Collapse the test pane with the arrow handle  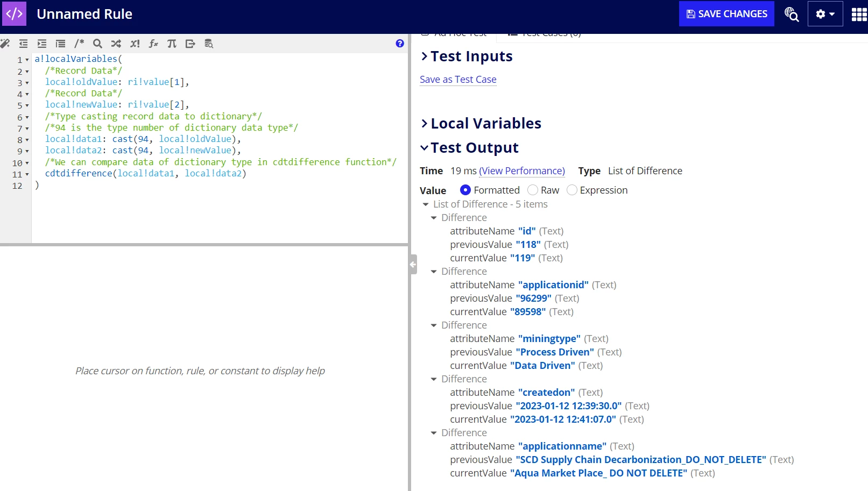[x=413, y=265]
